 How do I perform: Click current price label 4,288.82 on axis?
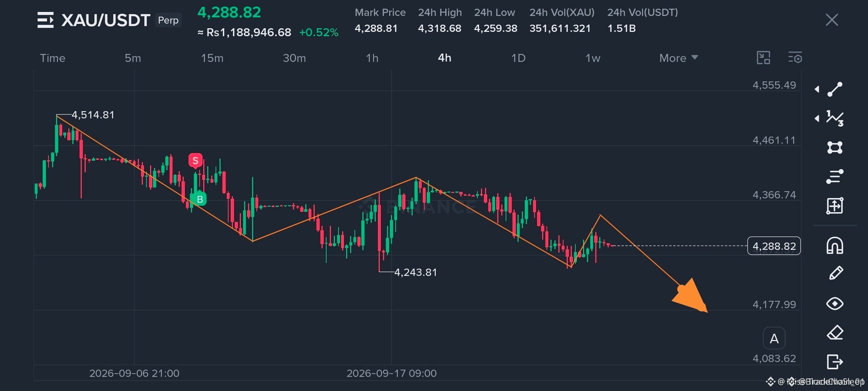point(774,246)
